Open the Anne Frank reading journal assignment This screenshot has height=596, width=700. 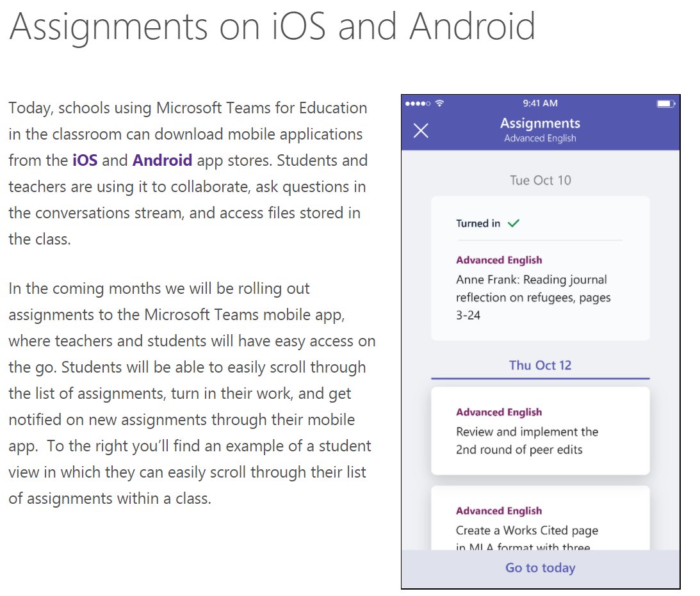[x=540, y=269]
